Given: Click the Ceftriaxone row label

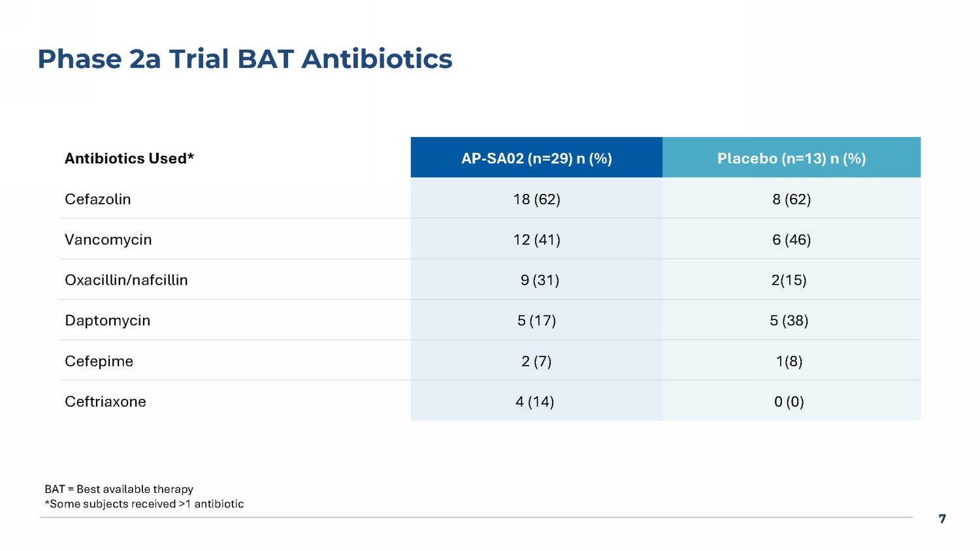Looking at the screenshot, I should (x=105, y=401).
